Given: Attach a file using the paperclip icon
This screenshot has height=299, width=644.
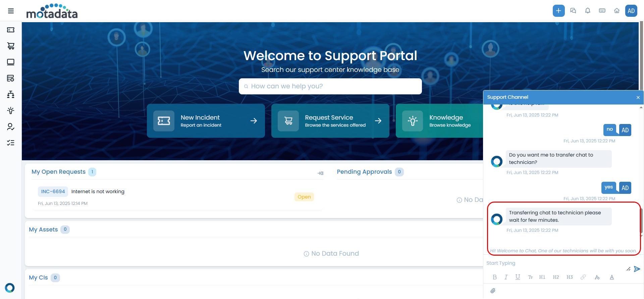Looking at the screenshot, I should coord(493,291).
